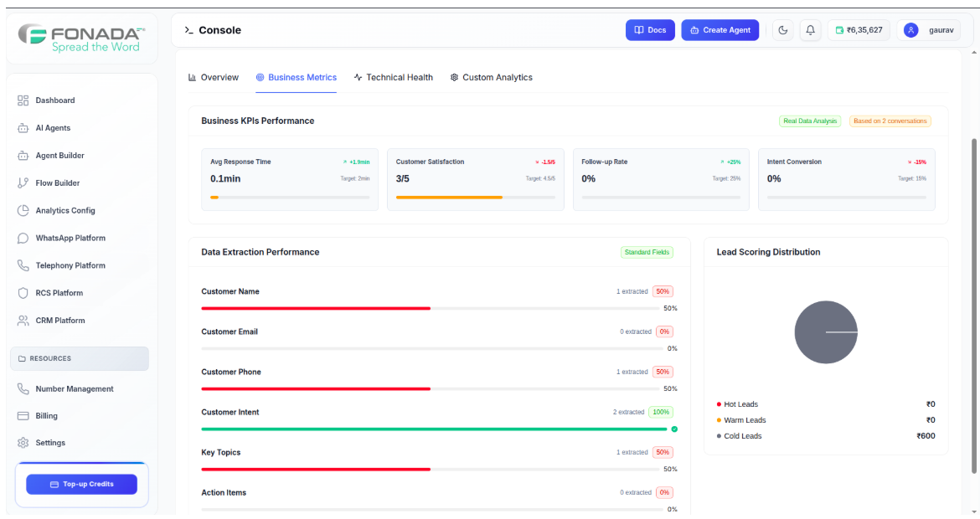
Task: Click the wallet balance ₹6,35,627
Action: (859, 30)
